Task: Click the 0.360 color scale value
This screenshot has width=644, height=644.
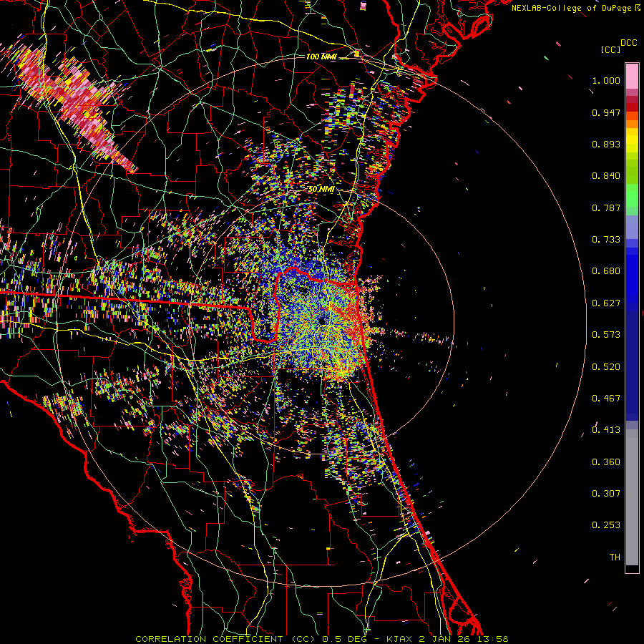Action: [606, 462]
